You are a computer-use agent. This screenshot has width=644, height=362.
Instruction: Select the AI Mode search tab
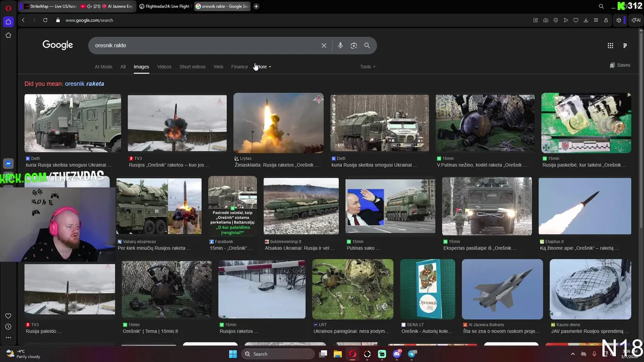(x=104, y=67)
